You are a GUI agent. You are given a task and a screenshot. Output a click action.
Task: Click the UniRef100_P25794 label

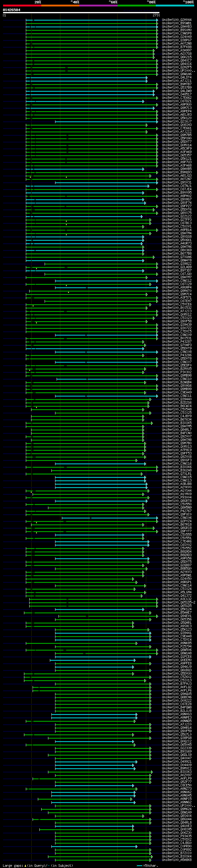point(177,646)
